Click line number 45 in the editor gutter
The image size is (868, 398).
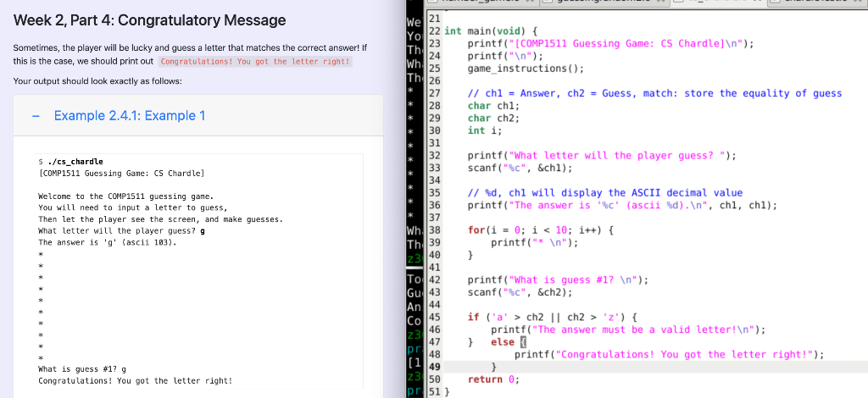coord(435,318)
